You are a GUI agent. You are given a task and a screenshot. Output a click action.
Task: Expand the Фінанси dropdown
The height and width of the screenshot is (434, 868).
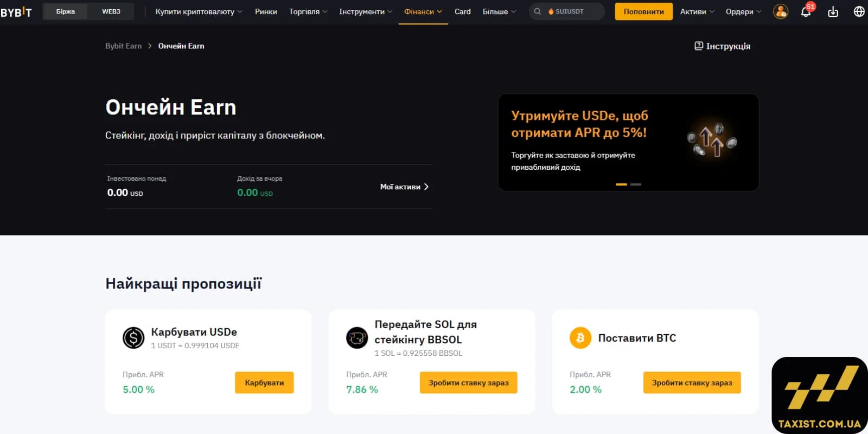423,11
